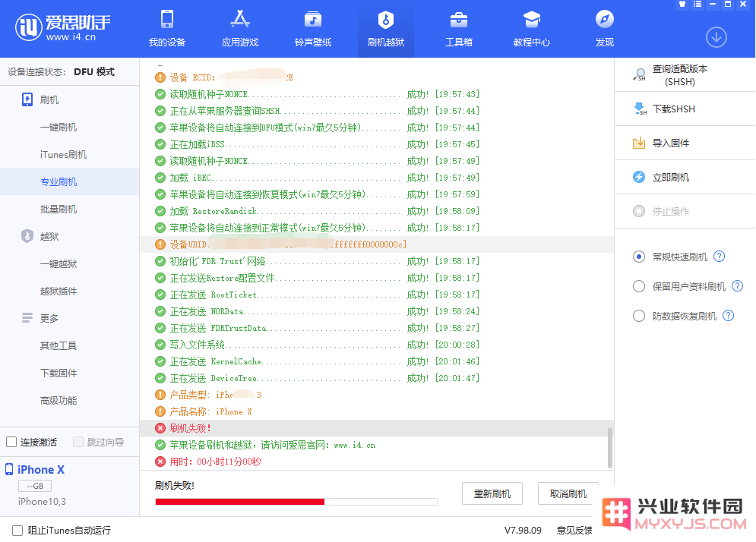Open help icon beside 保留用户资料刷机
The image size is (756, 542).
[x=737, y=286]
